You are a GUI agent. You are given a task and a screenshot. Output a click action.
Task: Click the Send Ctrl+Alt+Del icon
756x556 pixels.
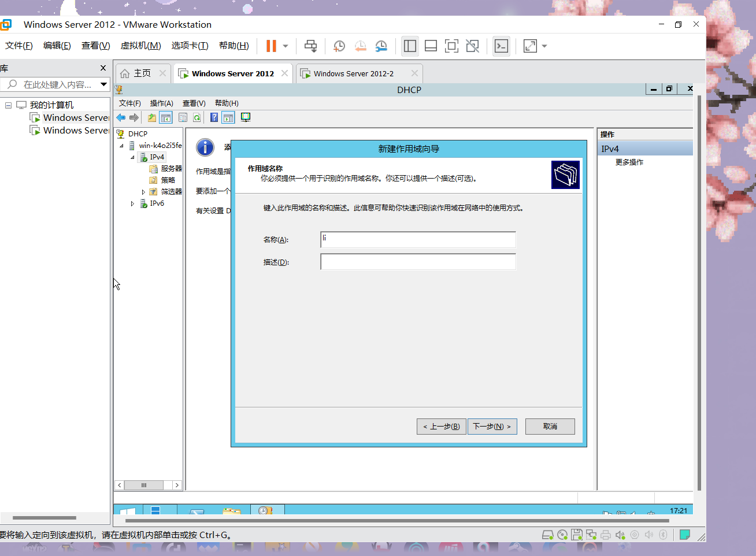coord(311,46)
